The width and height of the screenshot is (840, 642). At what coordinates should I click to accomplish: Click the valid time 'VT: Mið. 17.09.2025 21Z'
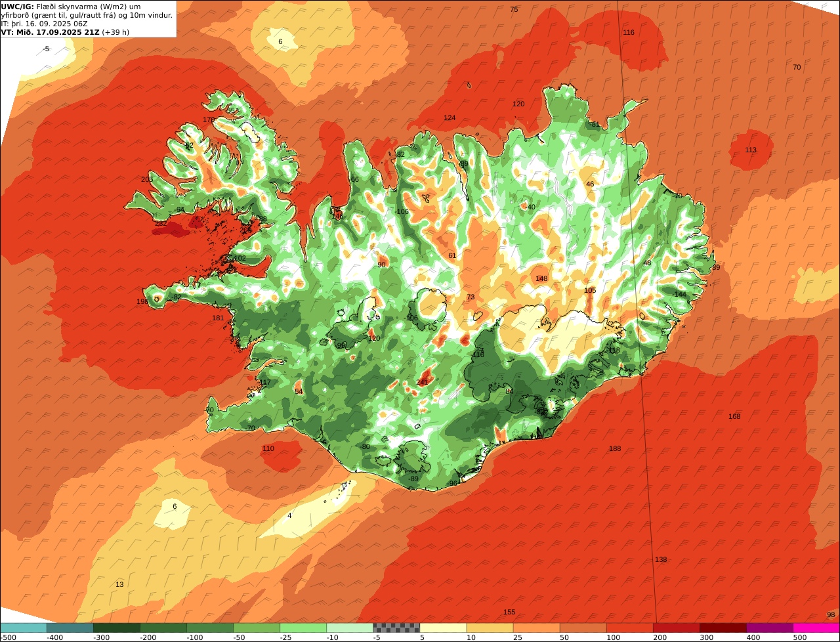point(50,32)
